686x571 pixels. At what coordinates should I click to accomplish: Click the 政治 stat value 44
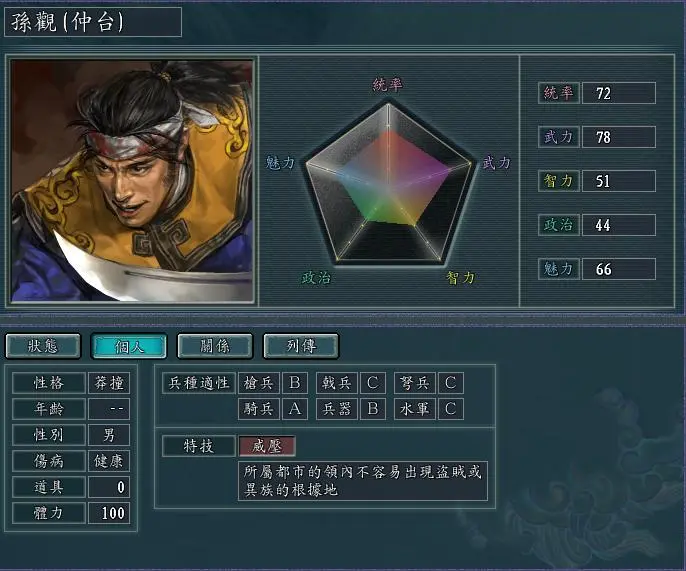tap(619, 225)
